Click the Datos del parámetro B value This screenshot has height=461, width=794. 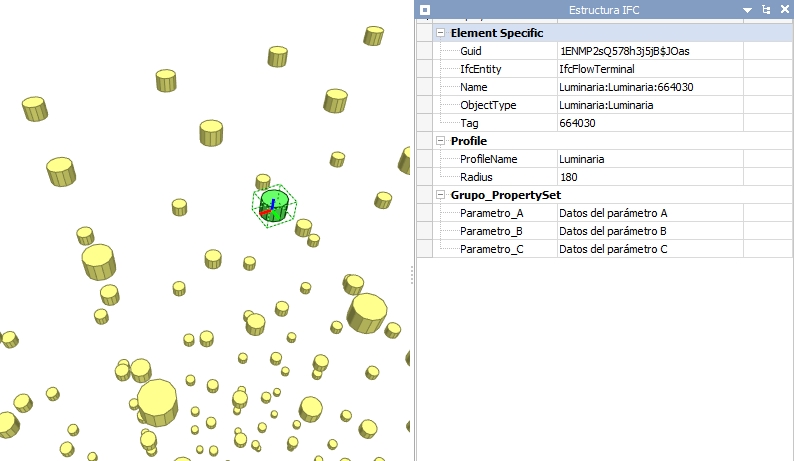[x=613, y=231]
